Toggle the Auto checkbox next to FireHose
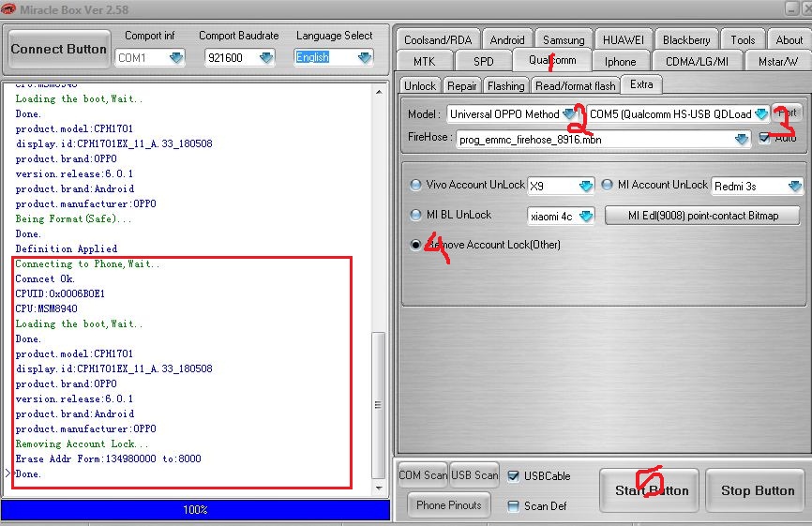The height and width of the screenshot is (526, 812). click(764, 138)
